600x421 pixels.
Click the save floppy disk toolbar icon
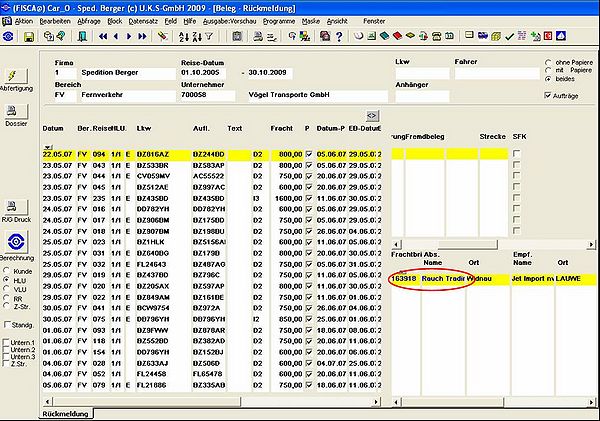(29, 37)
